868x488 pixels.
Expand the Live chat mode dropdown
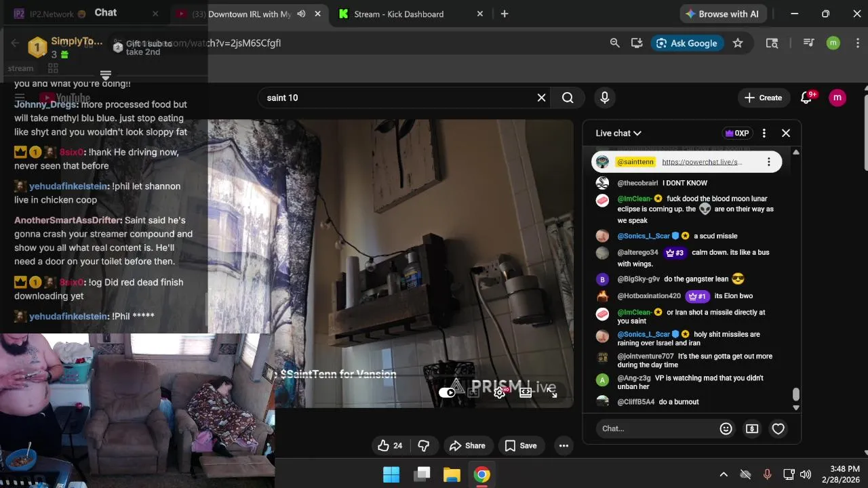point(618,133)
